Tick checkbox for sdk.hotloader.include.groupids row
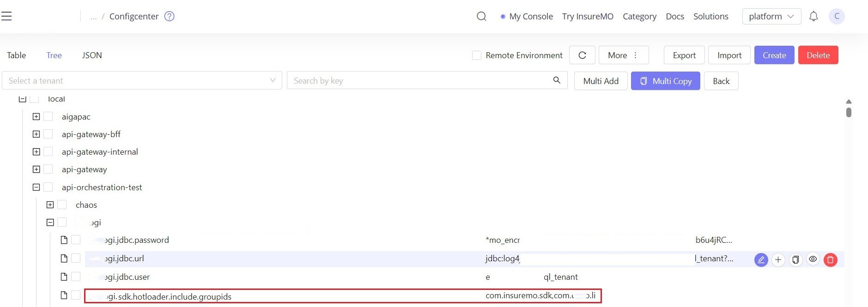The width and height of the screenshot is (868, 307). point(76,295)
